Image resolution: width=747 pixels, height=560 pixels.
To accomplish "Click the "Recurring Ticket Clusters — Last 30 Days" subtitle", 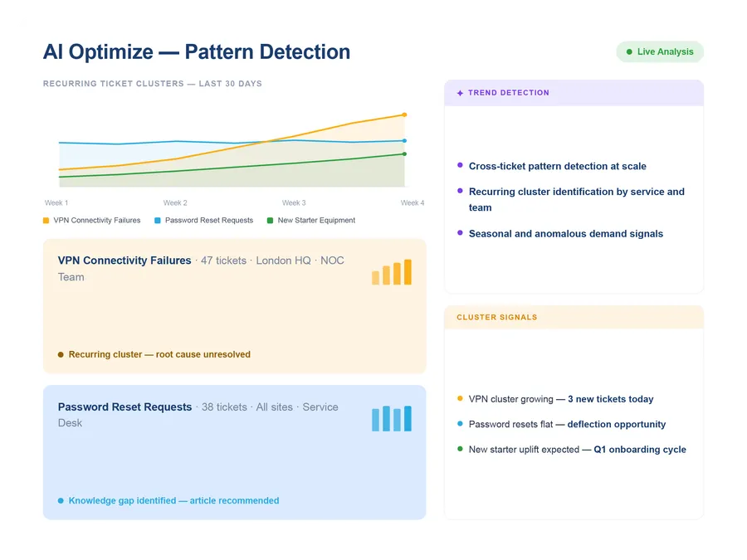I will coord(153,84).
